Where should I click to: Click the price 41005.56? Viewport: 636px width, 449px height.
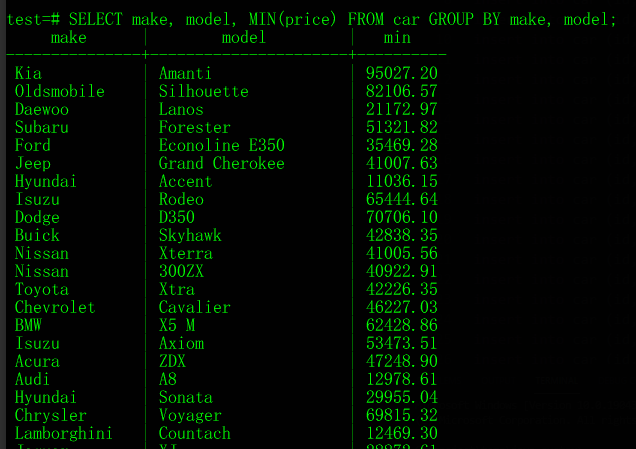pos(402,253)
